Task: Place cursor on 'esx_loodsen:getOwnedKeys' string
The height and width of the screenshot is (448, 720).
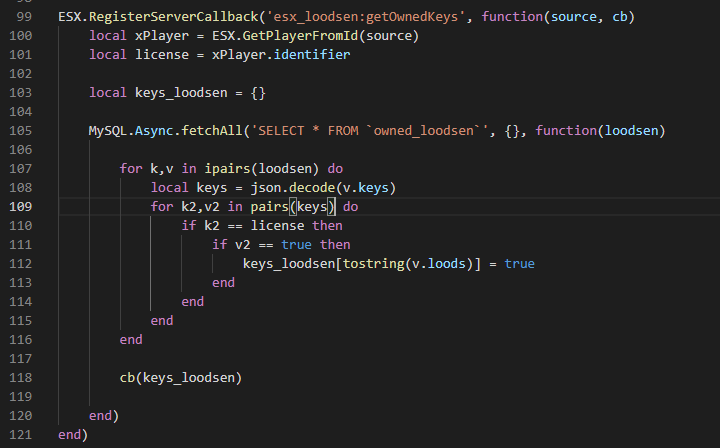Action: click(366, 17)
